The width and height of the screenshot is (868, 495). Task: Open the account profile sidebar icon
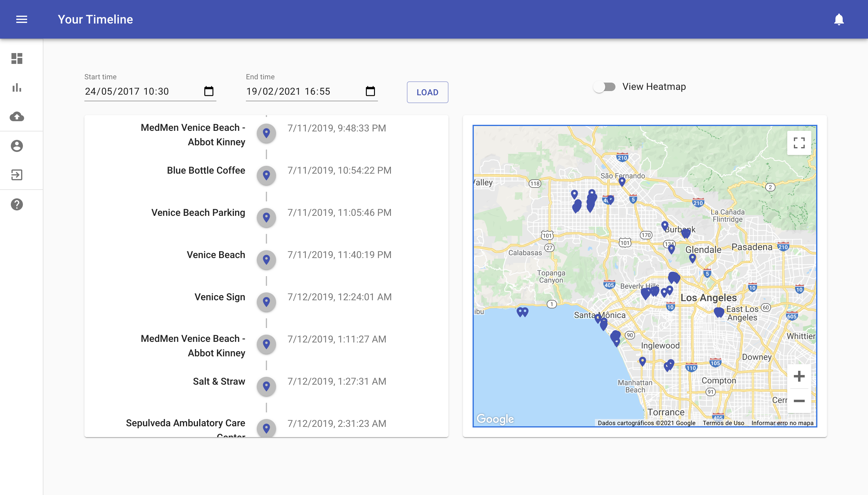coord(17,146)
